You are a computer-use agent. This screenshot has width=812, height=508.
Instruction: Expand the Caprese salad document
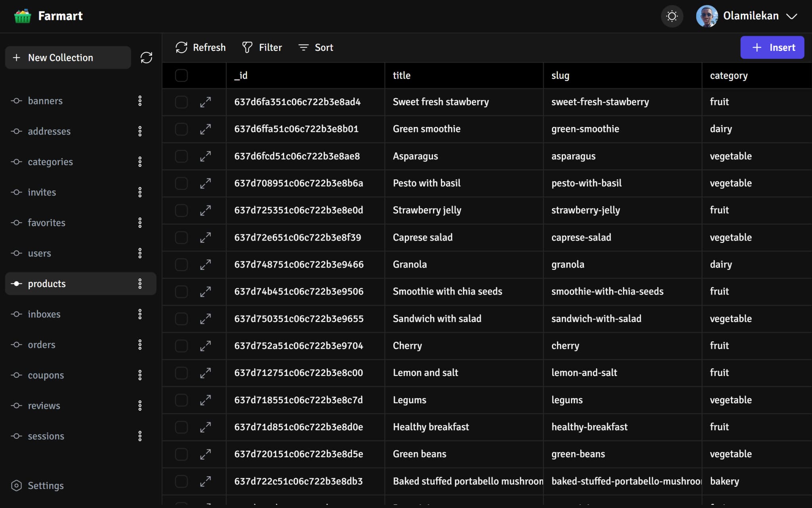click(x=205, y=237)
